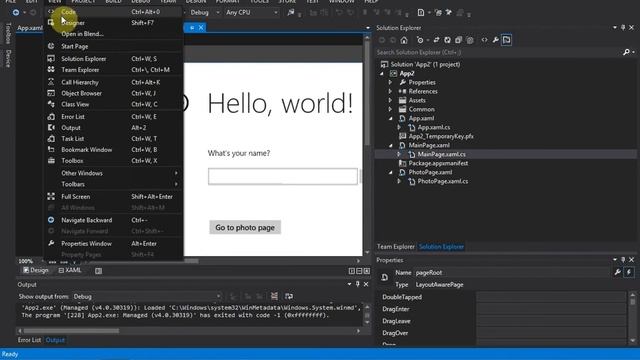Pin the Solution Explorer panel
The image size is (640, 360).
click(623, 27)
